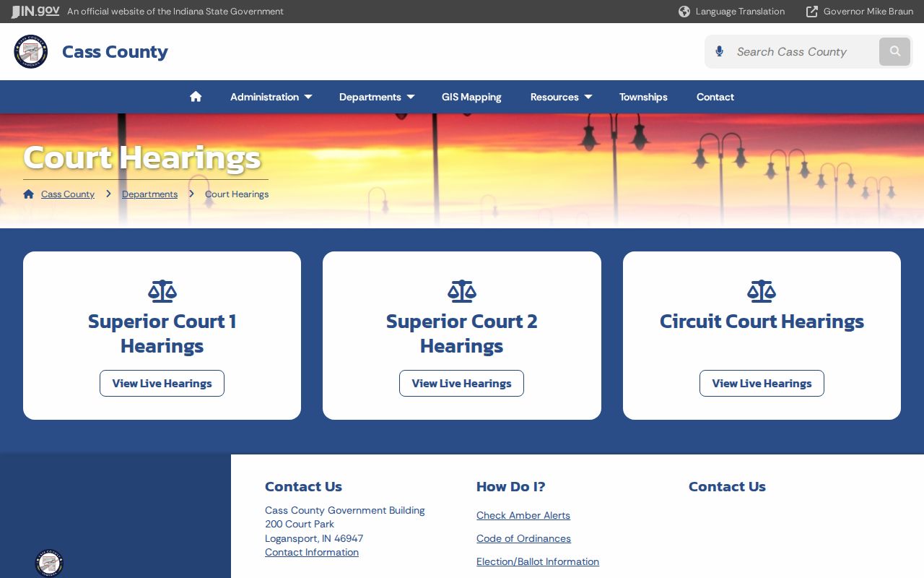The height and width of the screenshot is (578, 924).
Task: Open Check Amber Alerts link
Action: point(523,516)
